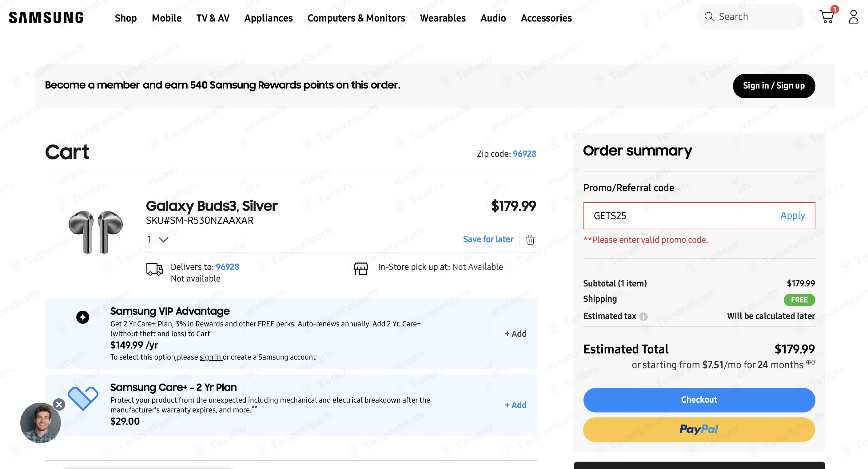This screenshot has height=469, width=868.
Task: Open the Galaxy Buds3 product image
Action: (96, 232)
